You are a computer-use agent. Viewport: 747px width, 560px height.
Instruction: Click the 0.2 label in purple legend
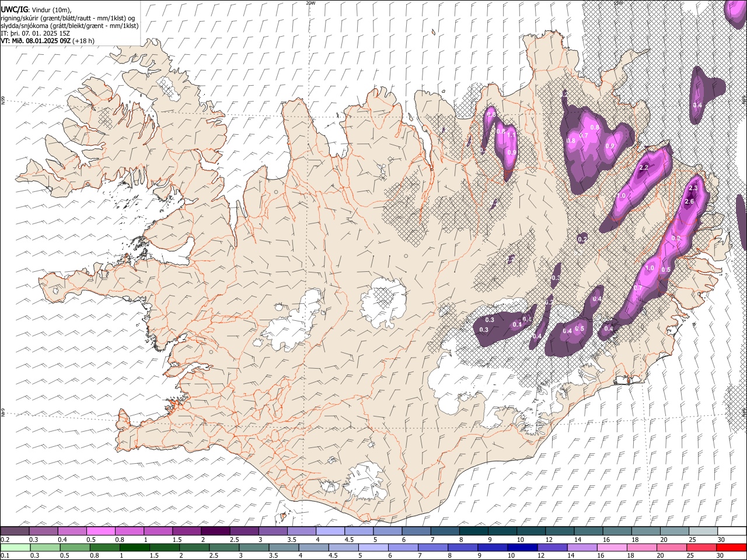coord(5,539)
